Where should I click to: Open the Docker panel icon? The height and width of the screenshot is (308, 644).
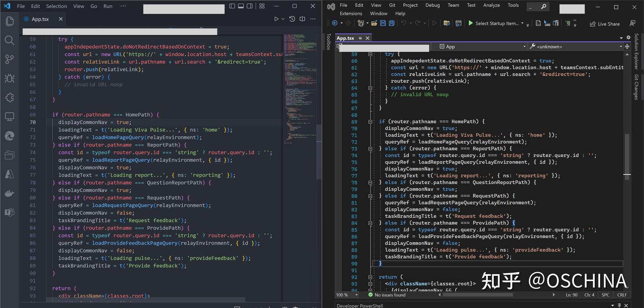[9, 193]
